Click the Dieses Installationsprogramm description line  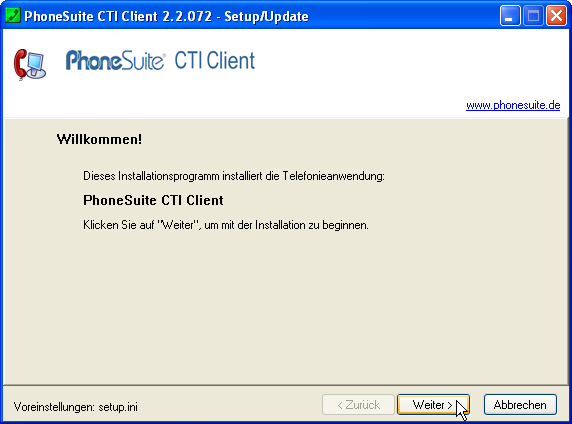234,176
